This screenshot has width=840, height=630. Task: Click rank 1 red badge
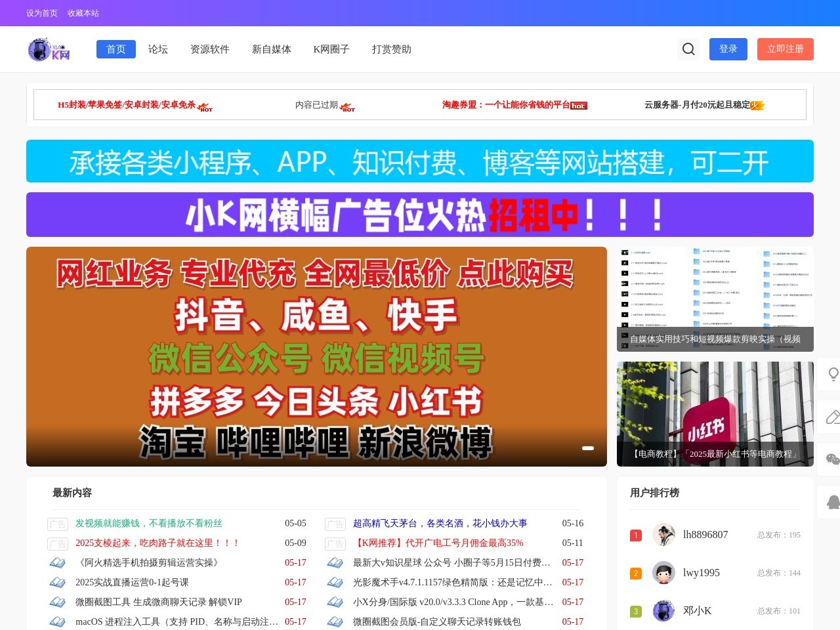tap(635, 535)
